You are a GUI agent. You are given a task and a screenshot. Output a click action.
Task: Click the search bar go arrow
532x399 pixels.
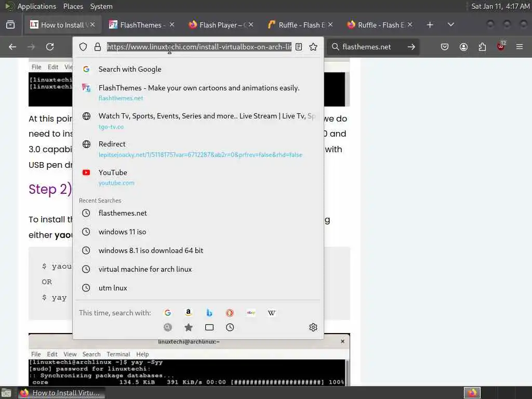[x=411, y=47]
